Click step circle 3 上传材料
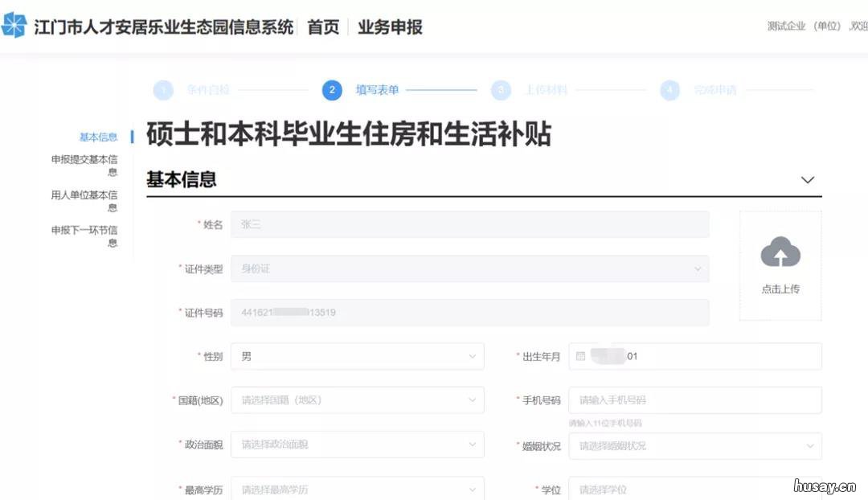This screenshot has width=868, height=500. [501, 90]
